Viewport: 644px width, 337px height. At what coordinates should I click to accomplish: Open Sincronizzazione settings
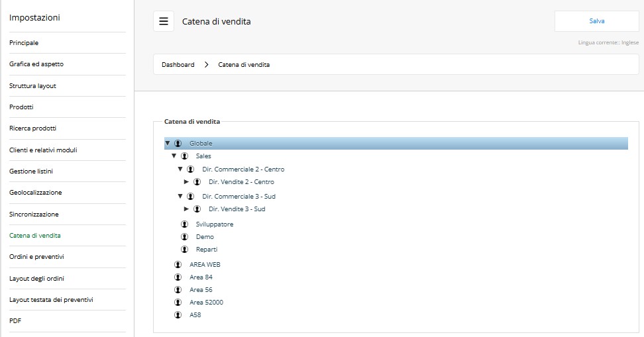pyautogui.click(x=34, y=215)
